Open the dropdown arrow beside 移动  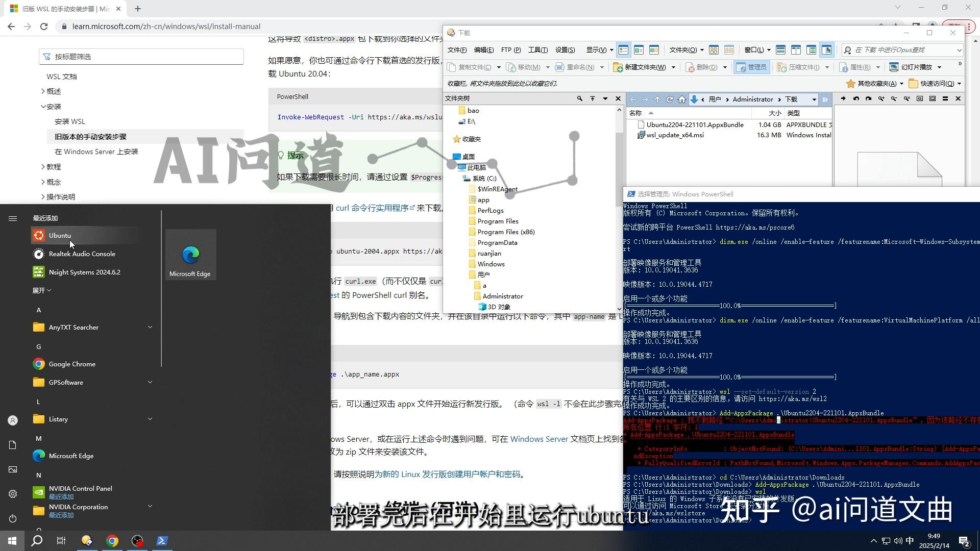548,67
